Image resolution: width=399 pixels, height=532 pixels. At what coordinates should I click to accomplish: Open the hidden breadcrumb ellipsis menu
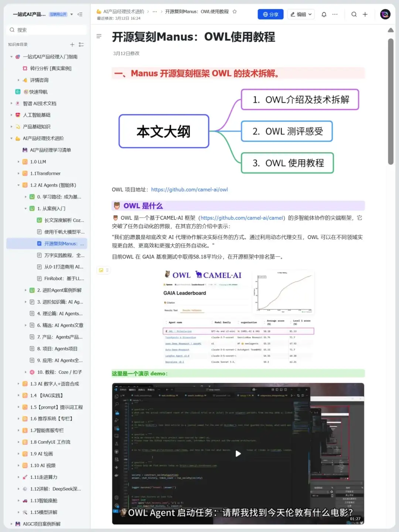click(x=155, y=11)
